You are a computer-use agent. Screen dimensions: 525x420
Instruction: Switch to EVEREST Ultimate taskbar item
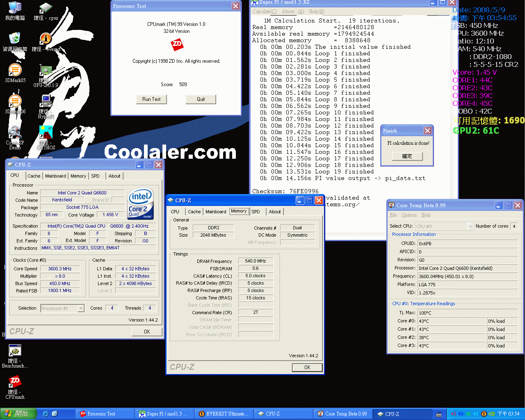click(224, 414)
